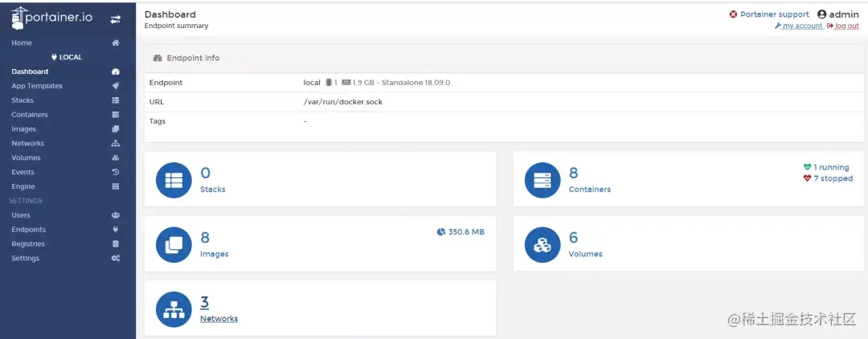
Task: Click the large Stacks circle icon
Action: click(174, 180)
